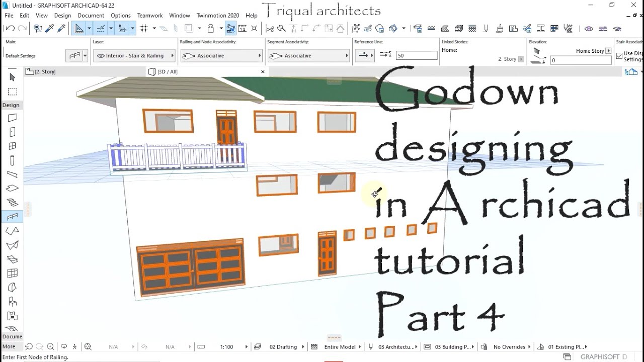Viewport: 644px width, 362px height.
Task: Open the File menu
Action: (x=9, y=16)
